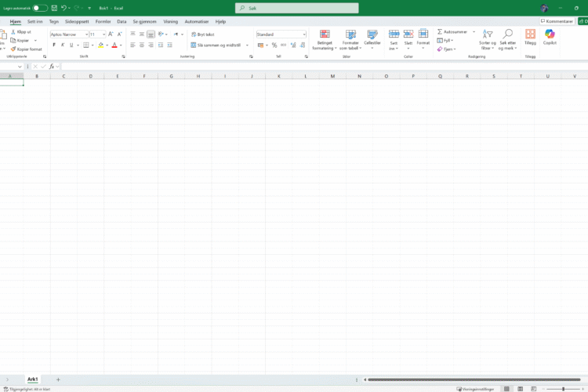588x392 pixels.
Task: Click the increase font size icon
Action: pyautogui.click(x=111, y=34)
